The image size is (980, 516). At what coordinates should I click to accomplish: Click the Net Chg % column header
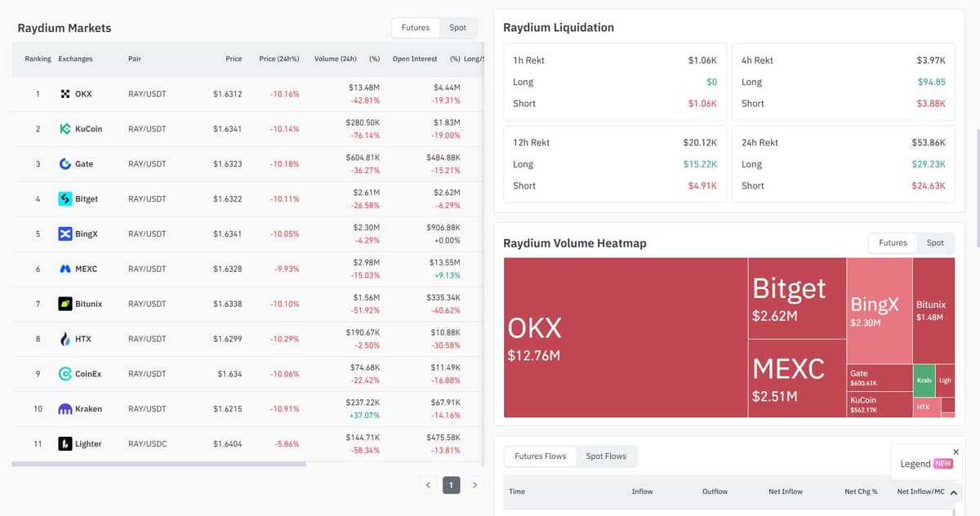tap(861, 492)
